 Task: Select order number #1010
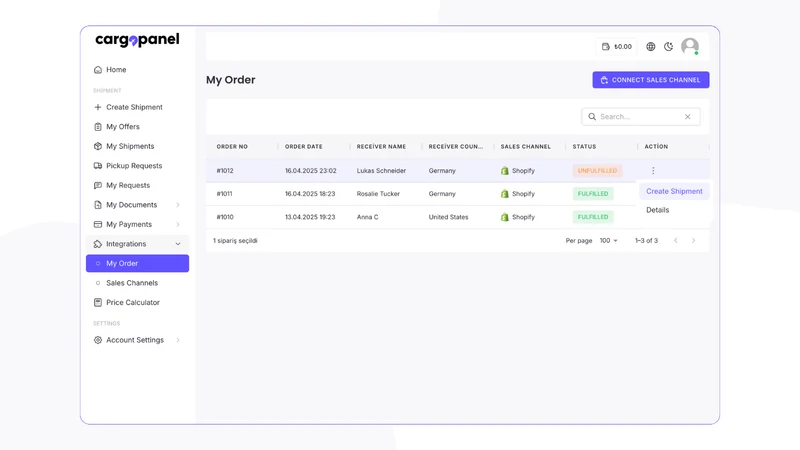225,217
